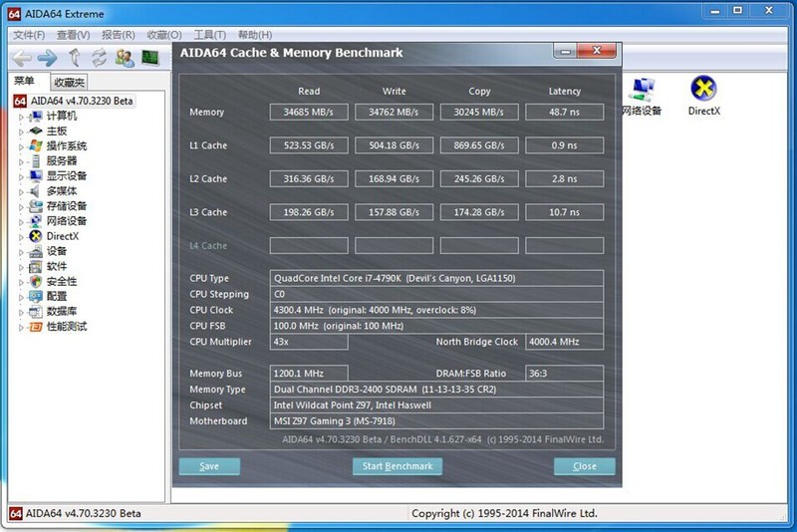Click the green monitor icon in toolbar
797x532 pixels.
tap(150, 58)
